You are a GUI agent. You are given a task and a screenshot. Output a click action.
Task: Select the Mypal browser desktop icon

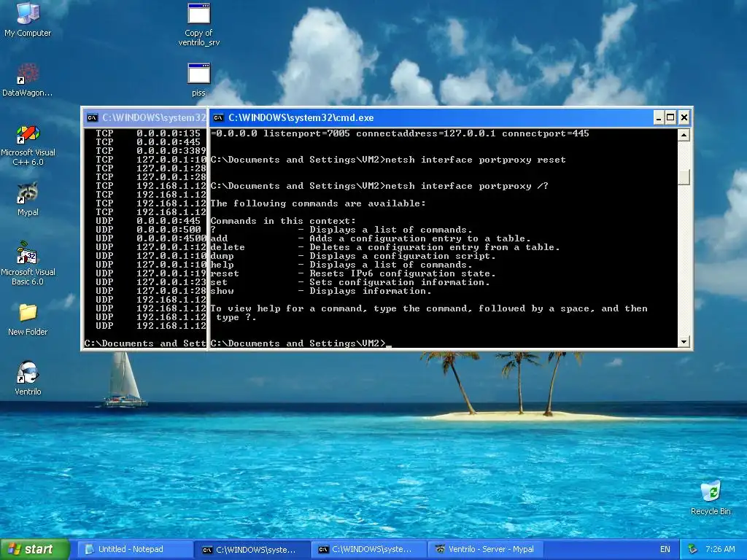(28, 199)
